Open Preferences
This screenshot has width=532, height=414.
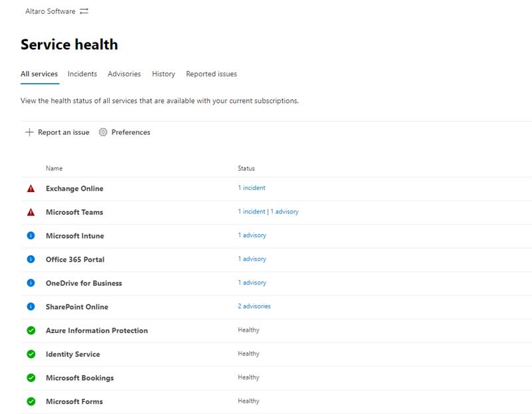tap(124, 132)
